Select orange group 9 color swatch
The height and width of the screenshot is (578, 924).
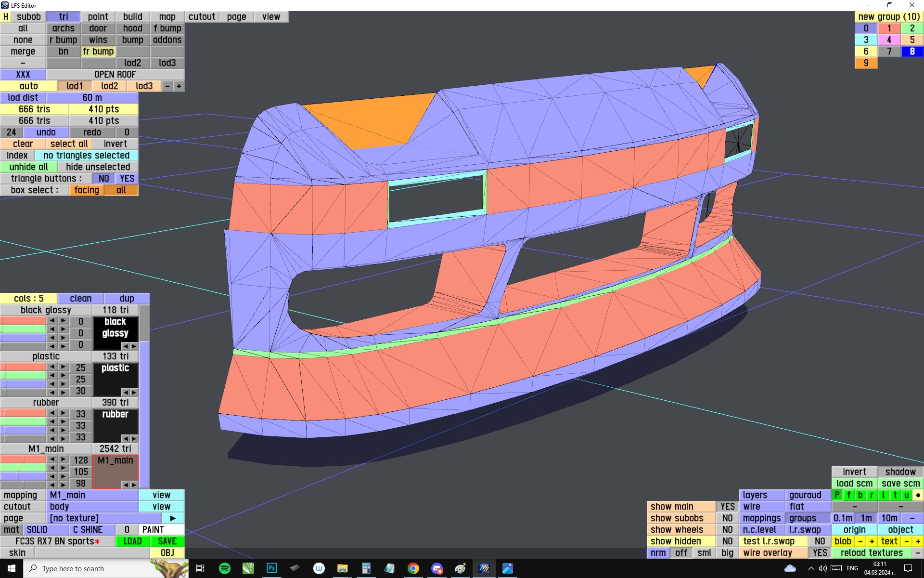click(866, 63)
